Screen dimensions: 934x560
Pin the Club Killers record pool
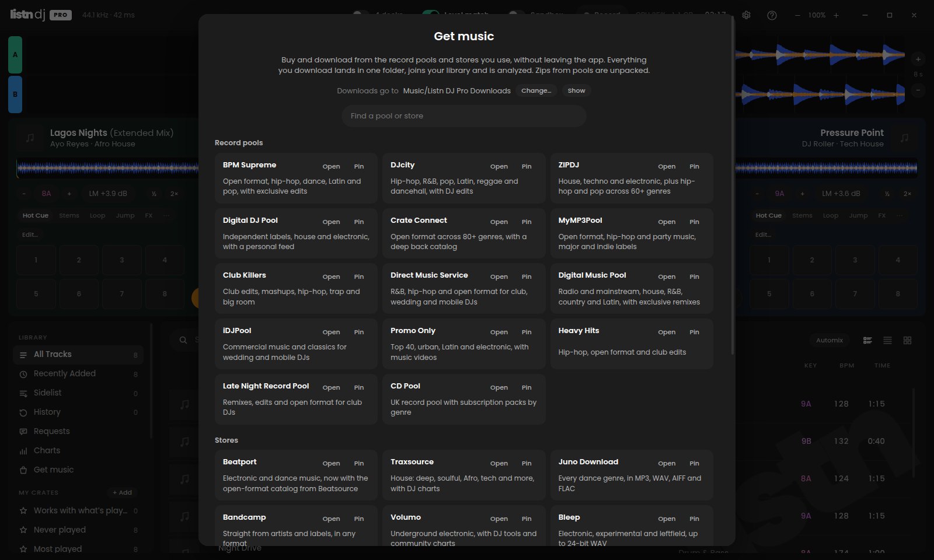pos(359,276)
